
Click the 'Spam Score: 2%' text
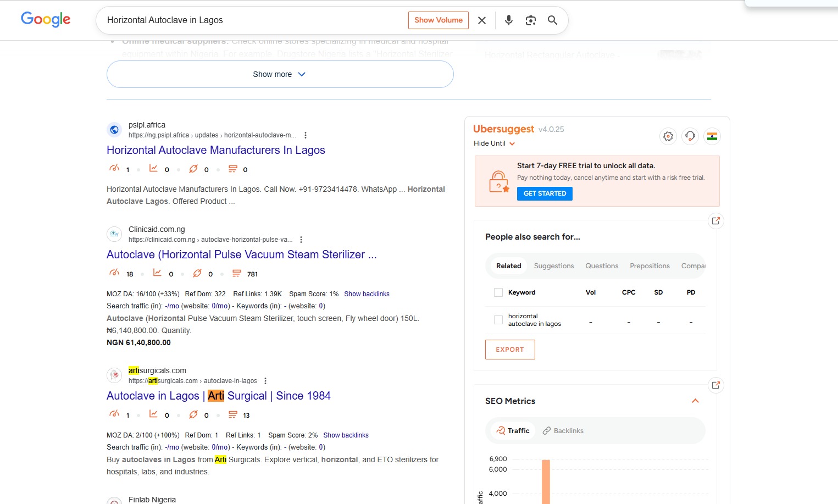[x=293, y=435]
